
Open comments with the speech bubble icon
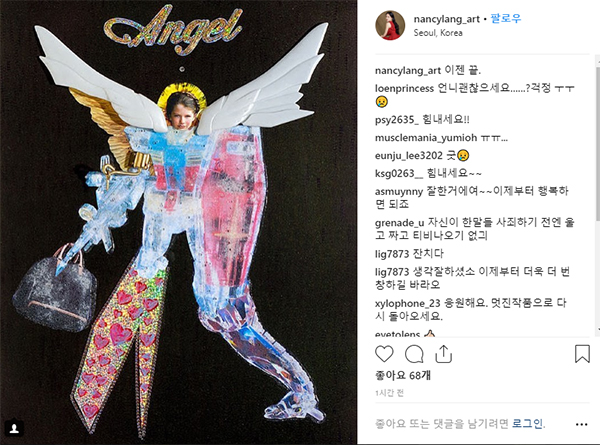tap(414, 354)
